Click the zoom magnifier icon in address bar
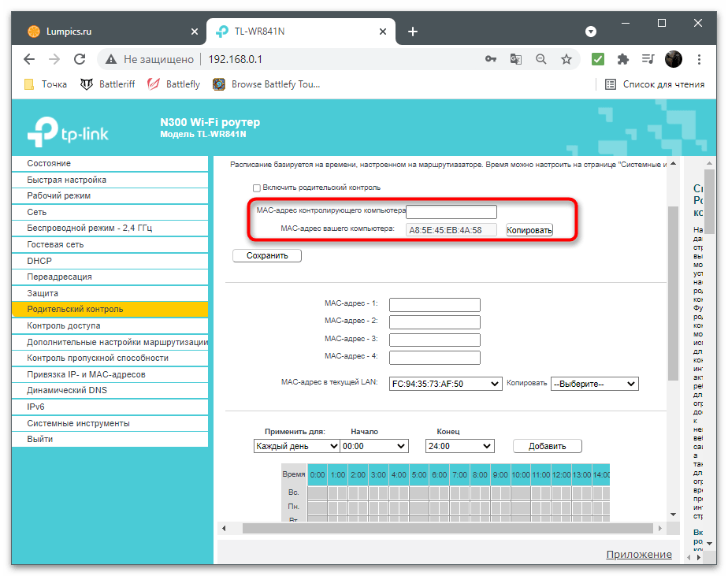 [541, 59]
